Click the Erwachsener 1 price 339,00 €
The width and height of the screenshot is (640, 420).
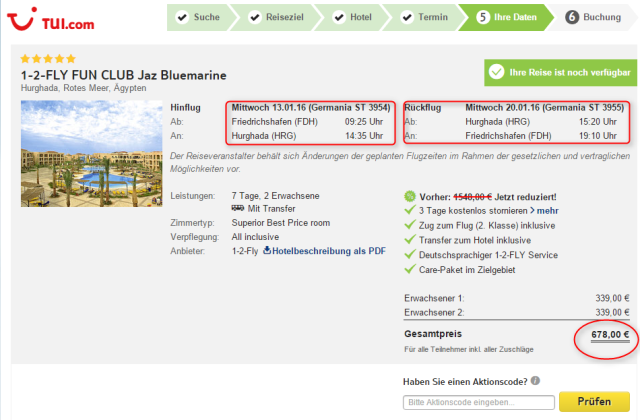click(x=612, y=298)
